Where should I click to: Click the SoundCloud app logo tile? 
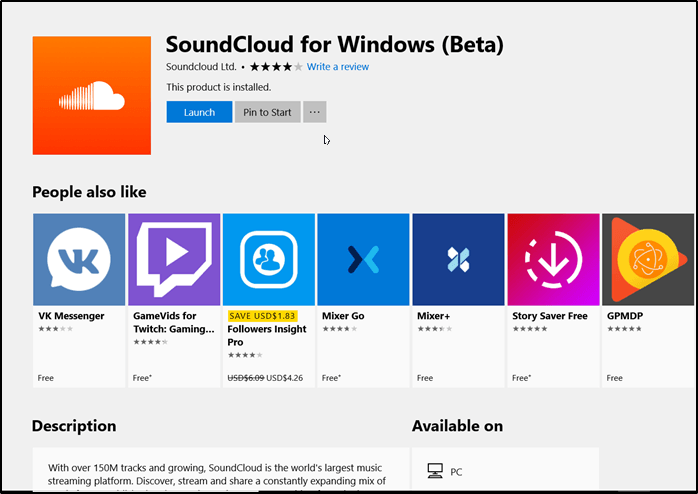coord(92,96)
